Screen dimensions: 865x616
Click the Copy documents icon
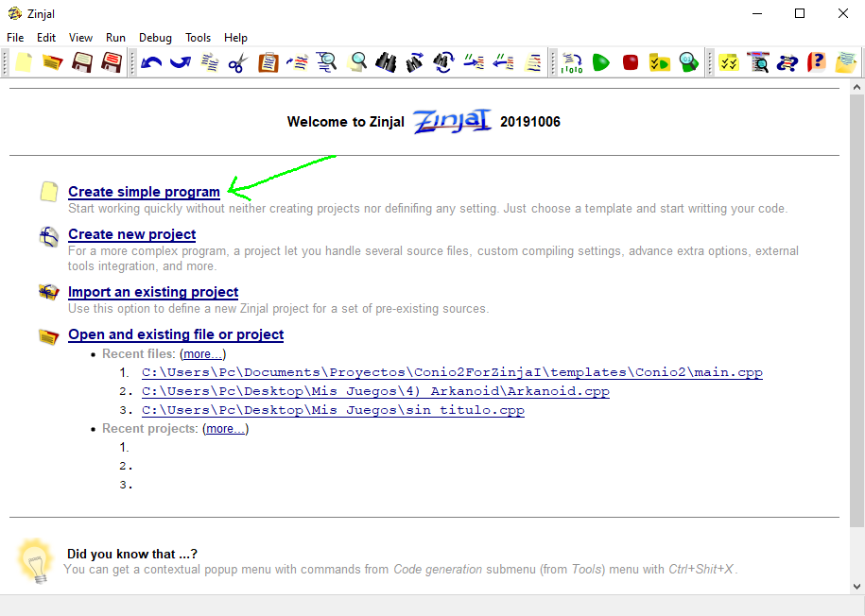(210, 62)
